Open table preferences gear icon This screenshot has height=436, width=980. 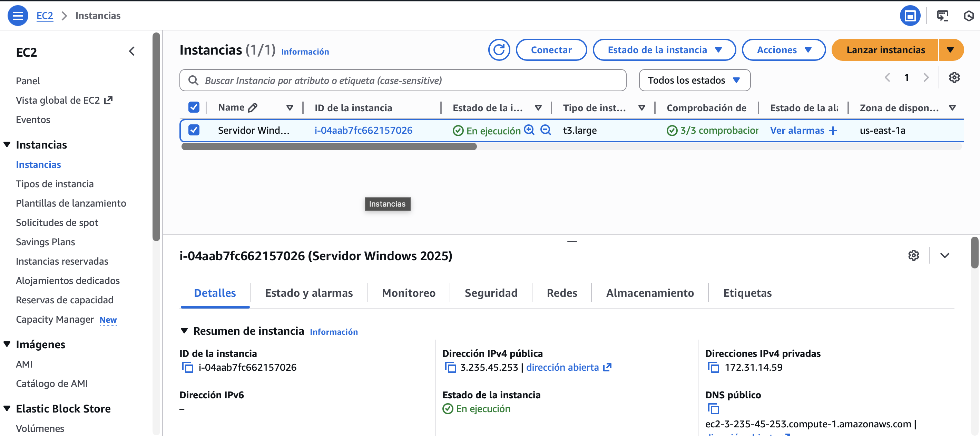coord(954,78)
